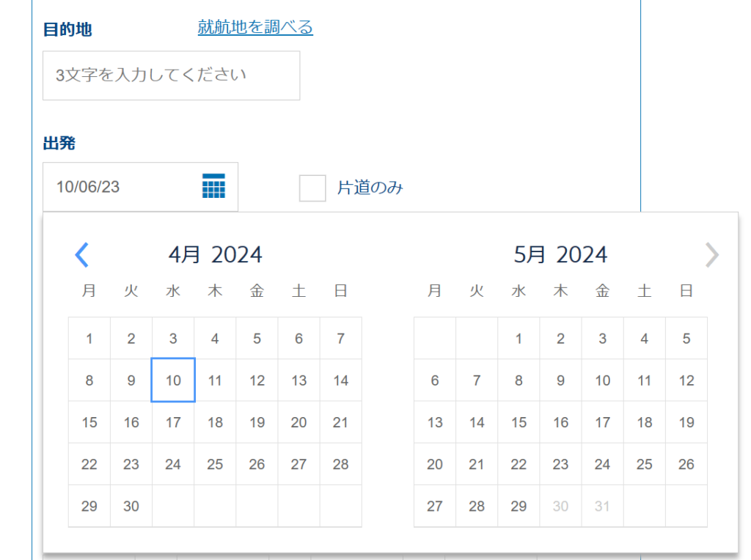Screen dimensions: 751x560
Task: Select the highlighted April 10 date
Action: tap(173, 380)
